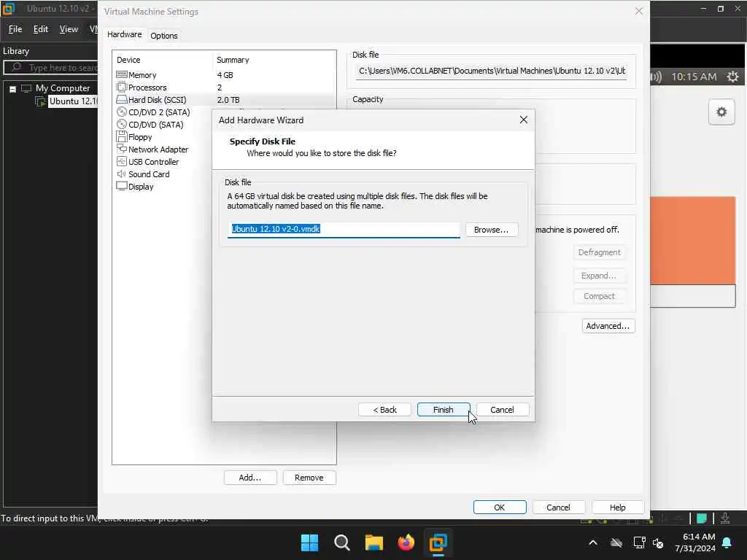
Task: Close the Virtual Machine Settings window
Action: [x=639, y=11]
